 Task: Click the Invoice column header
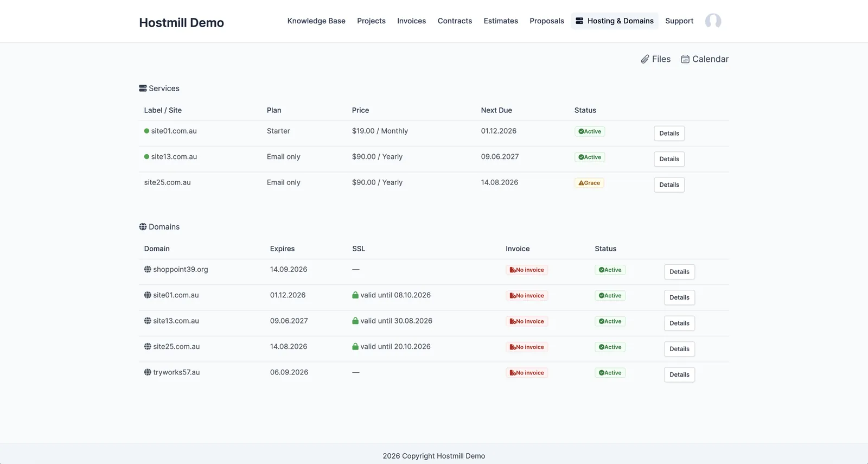tap(518, 249)
